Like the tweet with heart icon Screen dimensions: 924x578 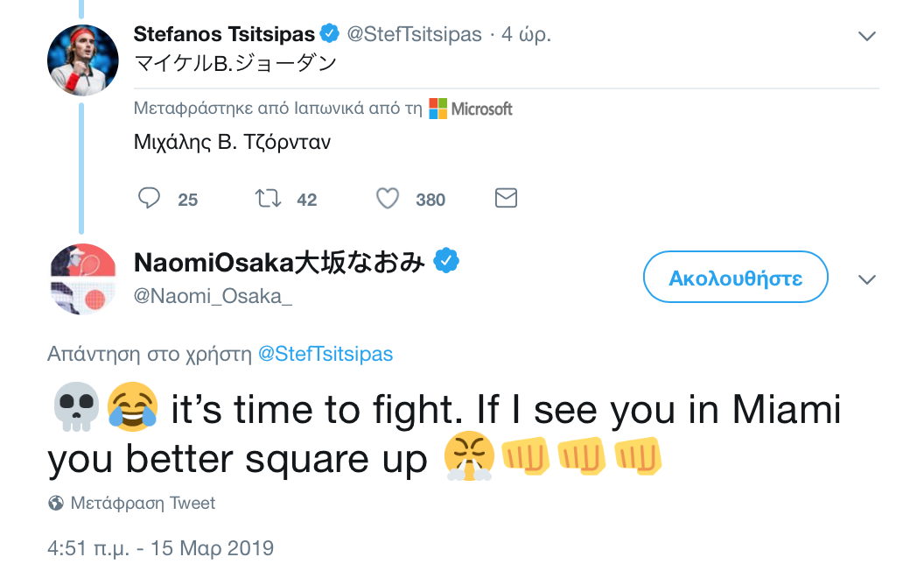388,199
